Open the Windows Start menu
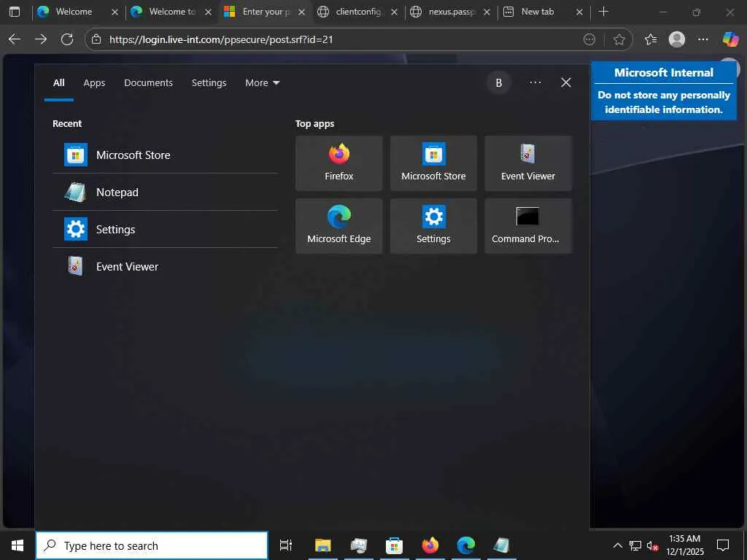The width and height of the screenshot is (747, 560). [x=18, y=545]
